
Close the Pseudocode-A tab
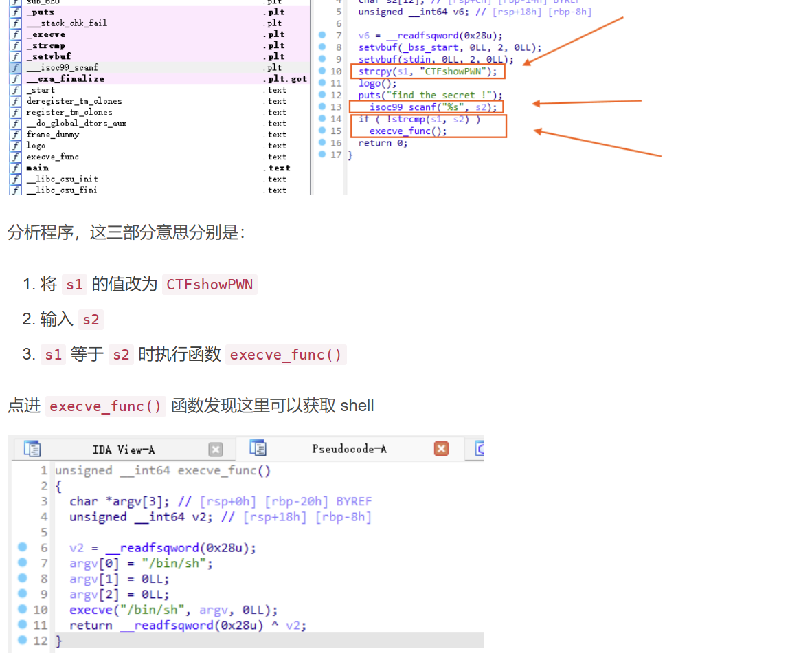point(441,449)
